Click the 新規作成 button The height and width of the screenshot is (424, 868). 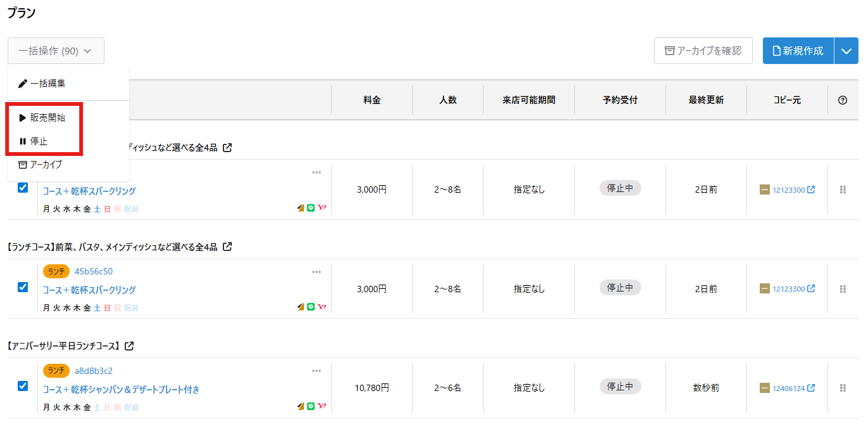pyautogui.click(x=798, y=51)
